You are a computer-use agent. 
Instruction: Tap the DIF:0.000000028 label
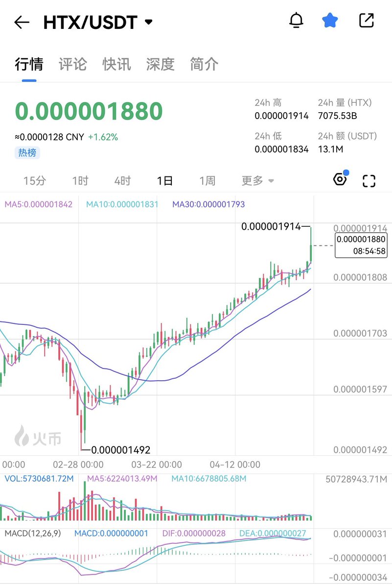click(193, 533)
